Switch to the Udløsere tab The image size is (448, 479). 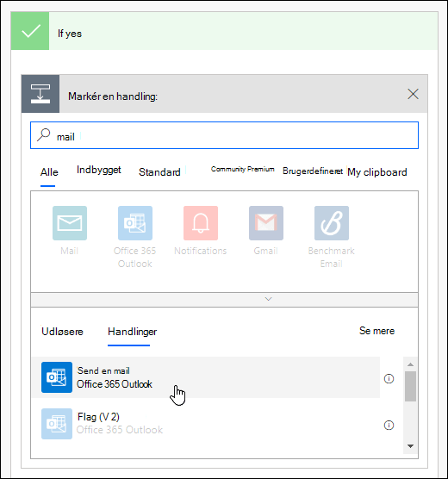point(62,332)
